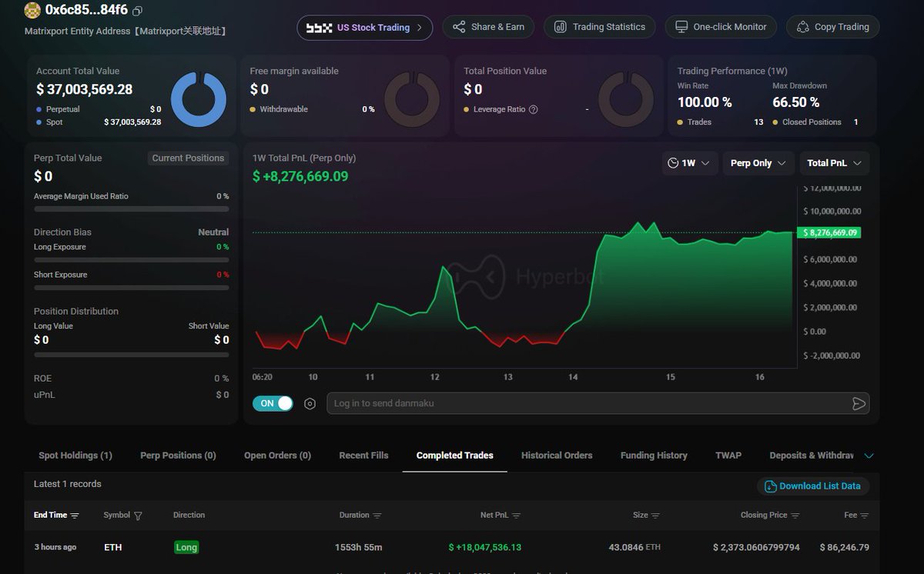Click the danmaku settings hexagon icon
Viewport: 924px width, 574px height.
310,403
